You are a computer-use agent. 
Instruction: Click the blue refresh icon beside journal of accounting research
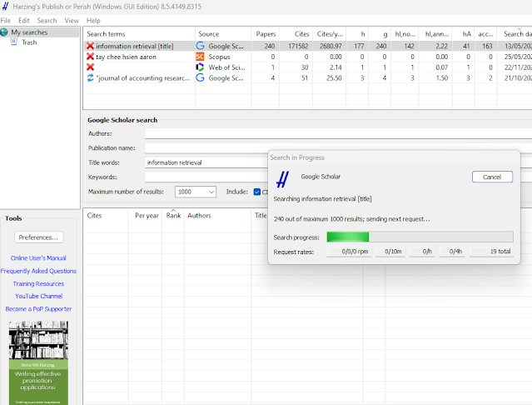click(90, 78)
